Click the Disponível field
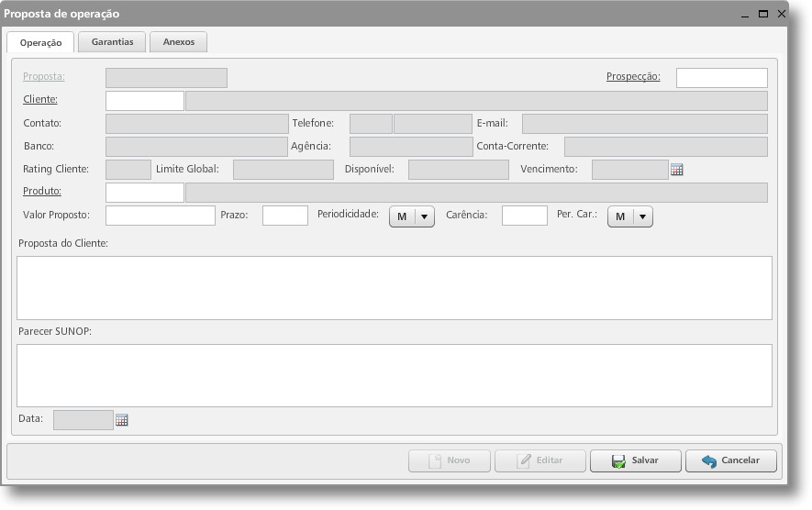812x510 pixels. pyautogui.click(x=459, y=170)
